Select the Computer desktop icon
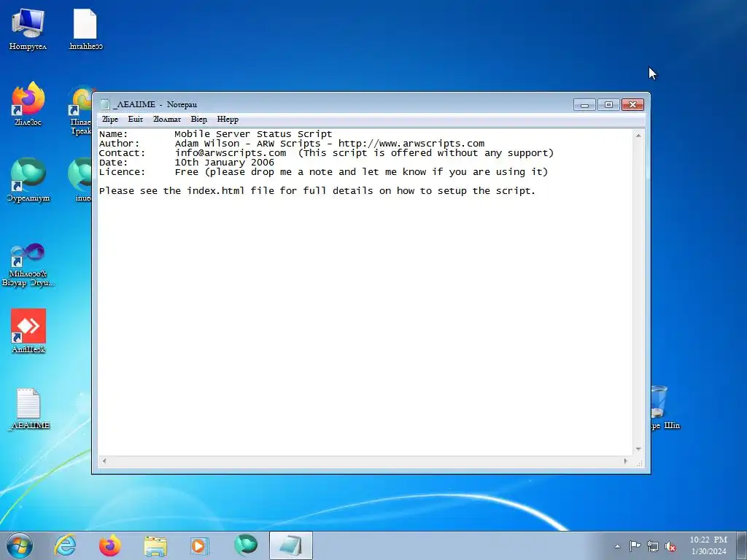Screen dimensions: 747x560 (28, 29)
